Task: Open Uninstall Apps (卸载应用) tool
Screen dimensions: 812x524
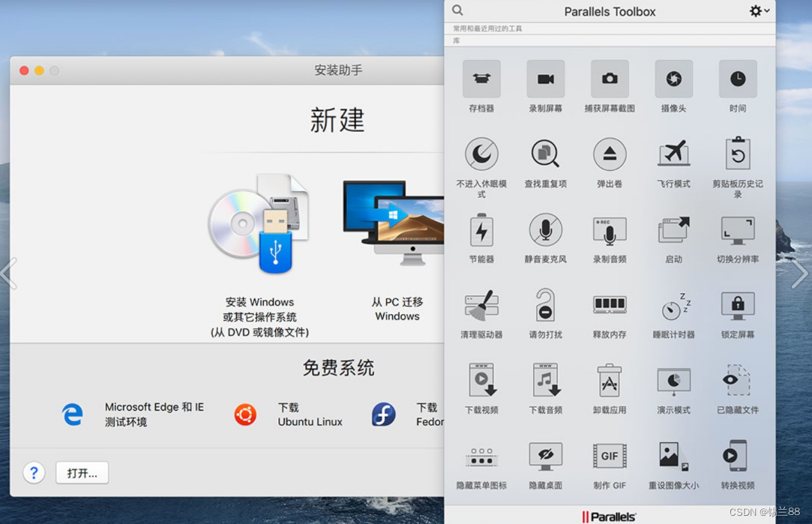Action: (x=610, y=381)
